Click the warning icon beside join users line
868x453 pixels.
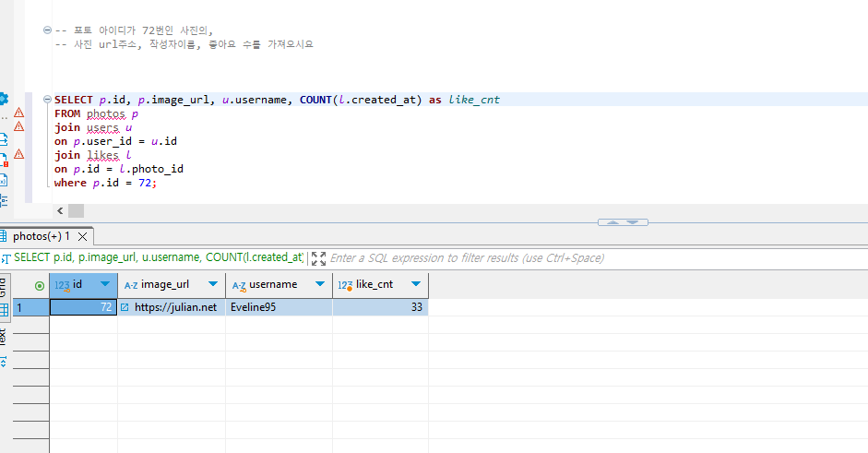pos(18,126)
